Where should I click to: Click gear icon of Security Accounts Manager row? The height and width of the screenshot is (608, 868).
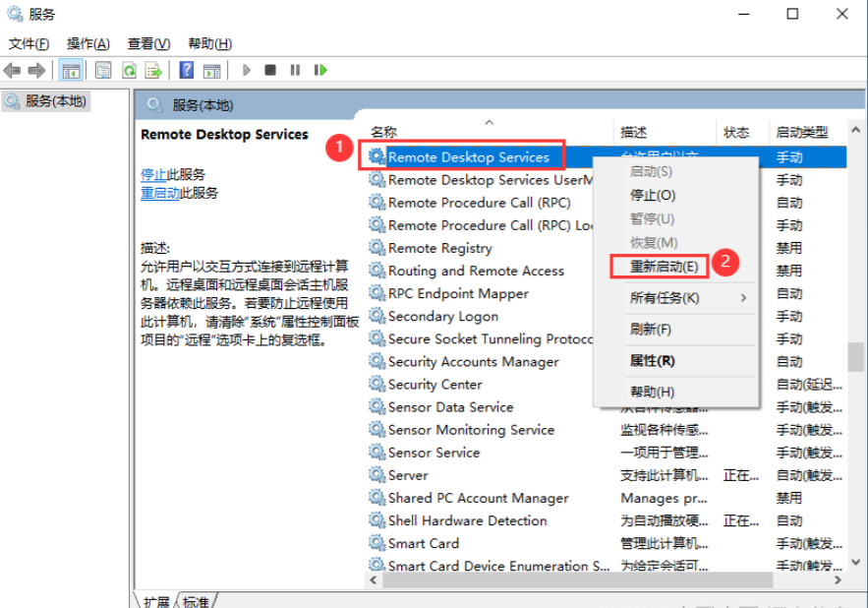[x=376, y=361]
